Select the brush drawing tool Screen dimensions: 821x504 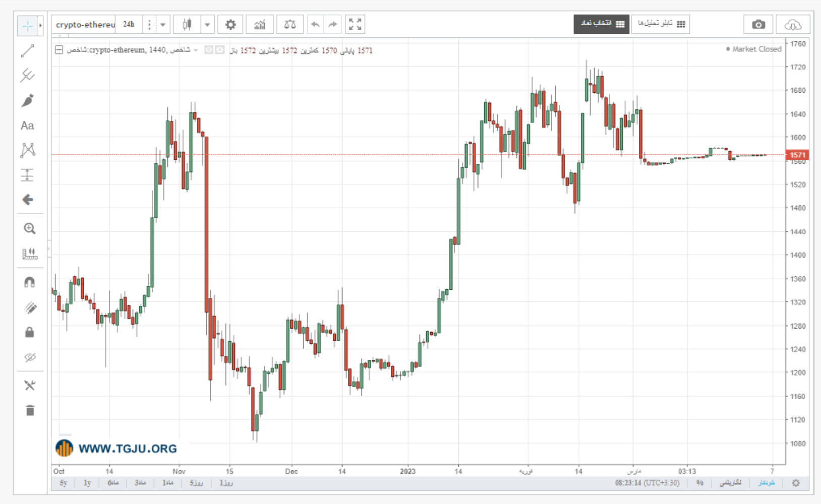point(28,100)
